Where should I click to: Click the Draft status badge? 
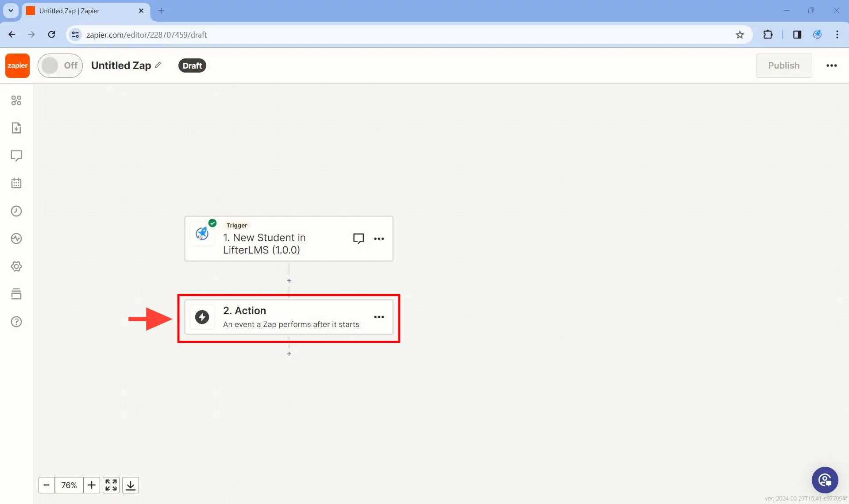click(x=192, y=65)
